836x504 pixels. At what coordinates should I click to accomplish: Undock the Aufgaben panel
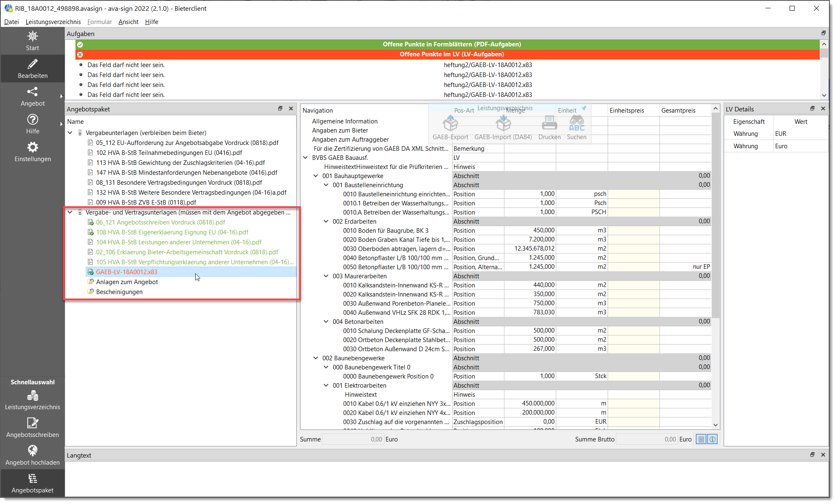point(823,33)
